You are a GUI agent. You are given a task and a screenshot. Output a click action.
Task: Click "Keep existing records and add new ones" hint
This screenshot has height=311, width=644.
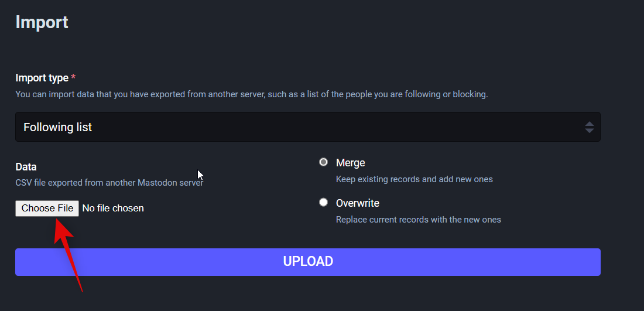point(414,179)
